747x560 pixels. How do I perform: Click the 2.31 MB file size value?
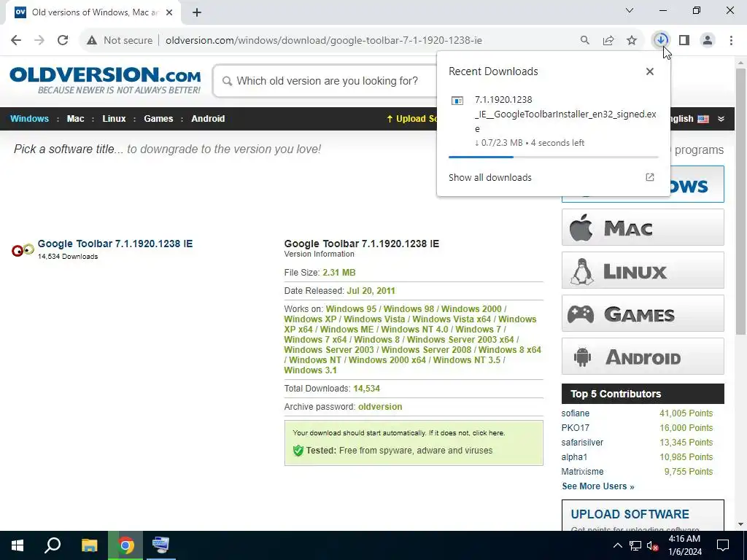click(x=338, y=273)
